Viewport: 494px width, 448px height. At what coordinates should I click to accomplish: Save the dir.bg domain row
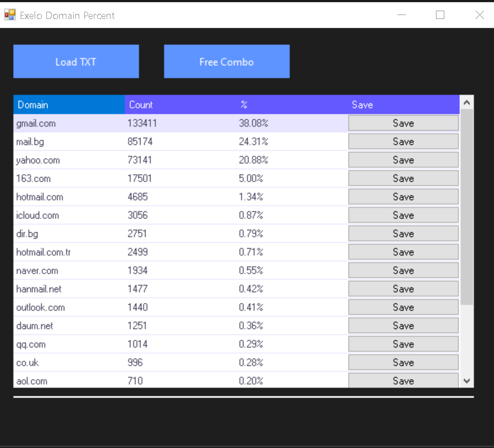(403, 234)
